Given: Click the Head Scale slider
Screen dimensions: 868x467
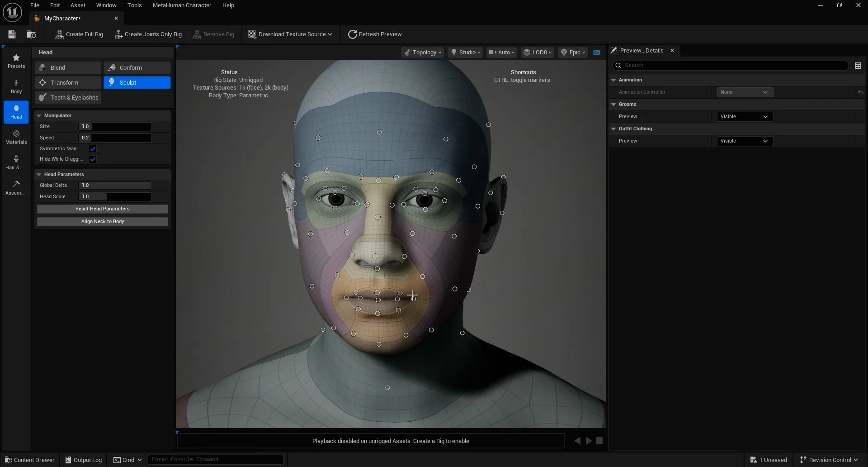Looking at the screenshot, I should click(x=115, y=197).
